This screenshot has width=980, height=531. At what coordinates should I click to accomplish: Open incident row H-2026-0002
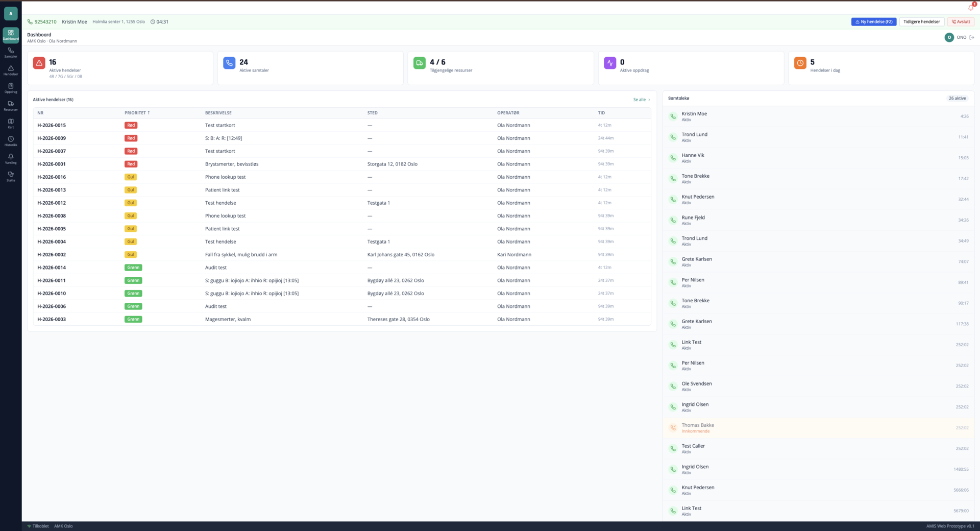[342, 254]
